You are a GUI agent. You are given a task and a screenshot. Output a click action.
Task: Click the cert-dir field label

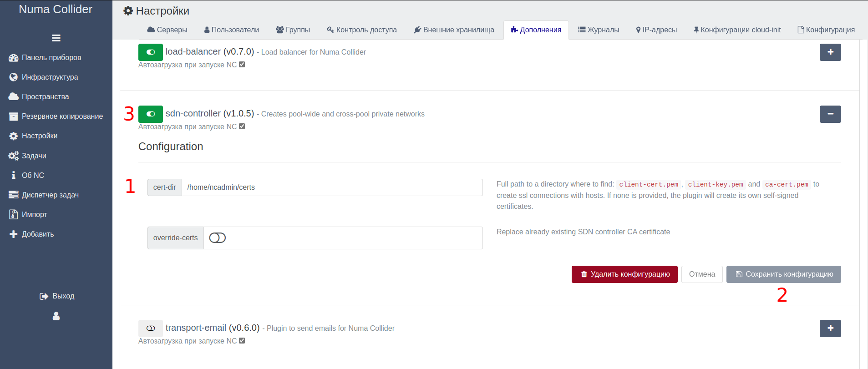pos(165,187)
